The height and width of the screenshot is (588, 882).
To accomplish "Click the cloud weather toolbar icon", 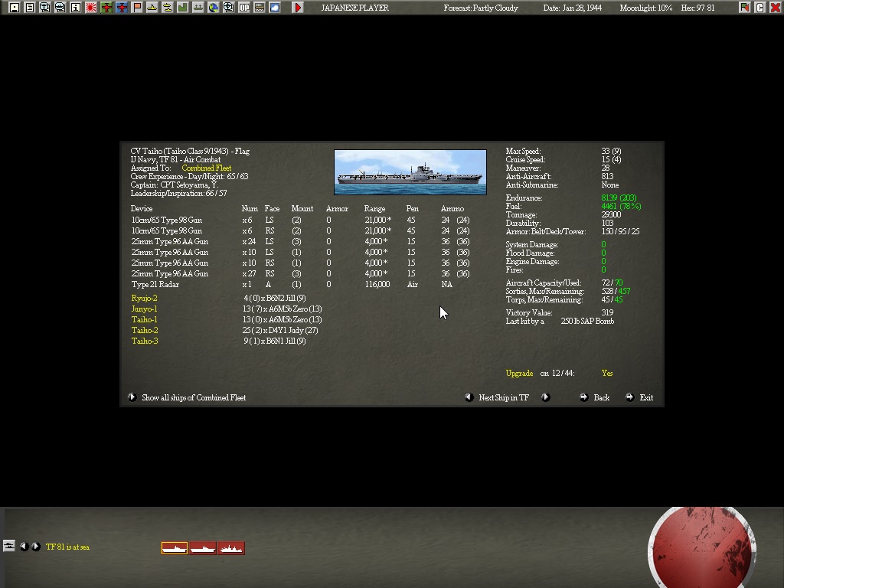I will click(x=275, y=8).
